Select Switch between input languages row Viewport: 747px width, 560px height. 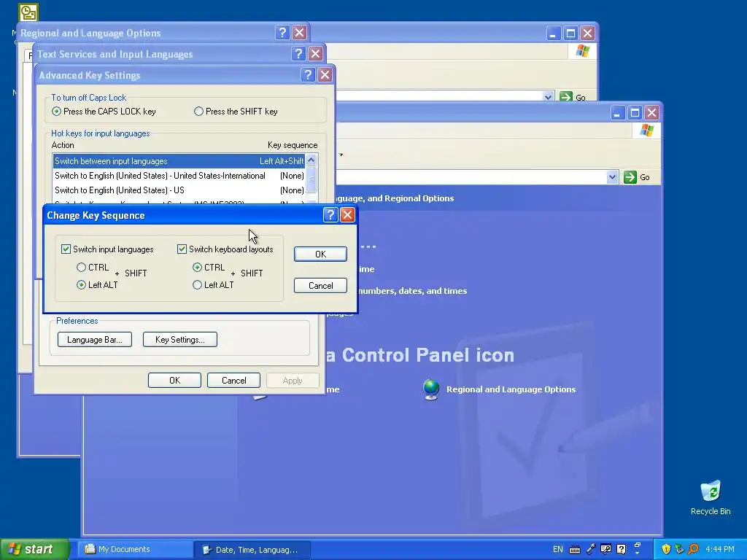[179, 161]
